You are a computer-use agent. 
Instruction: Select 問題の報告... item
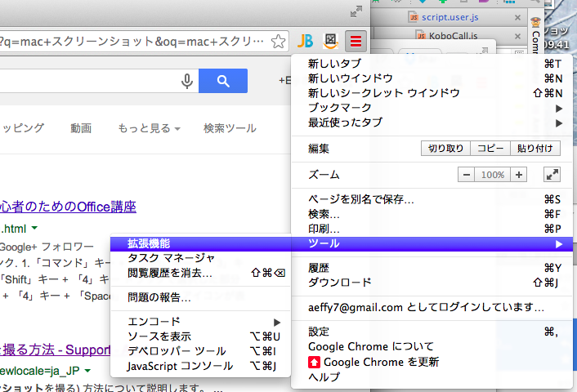click(x=200, y=297)
